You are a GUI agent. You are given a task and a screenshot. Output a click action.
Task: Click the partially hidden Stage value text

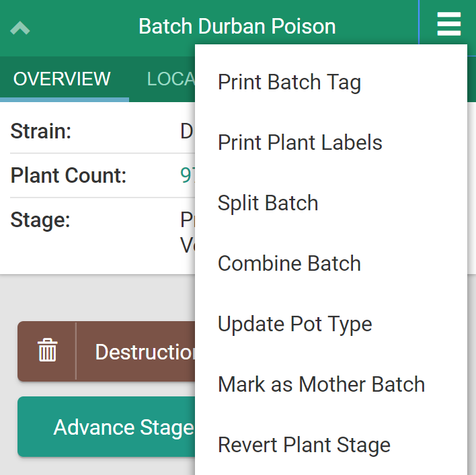tap(187, 232)
